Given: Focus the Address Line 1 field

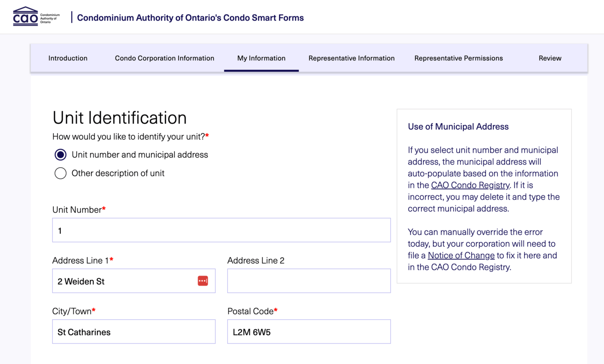Looking at the screenshot, I should [124, 281].
